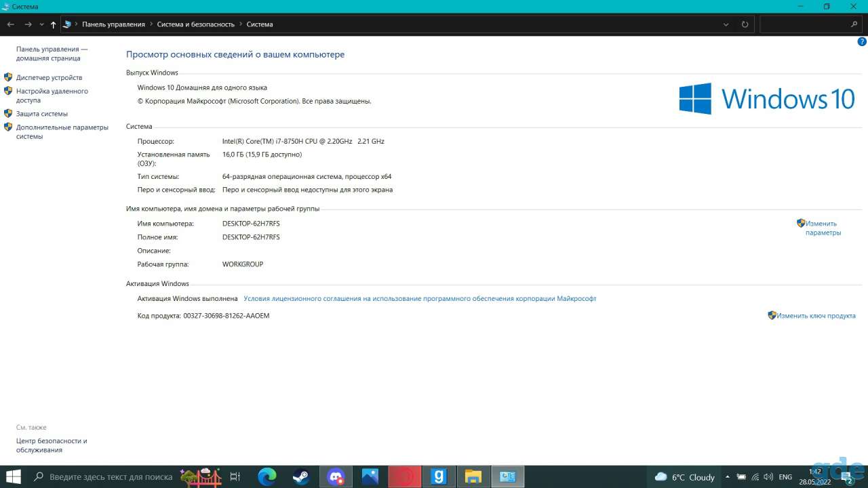Click the computer name DESKTOP-62H7RFS

pos(251,224)
